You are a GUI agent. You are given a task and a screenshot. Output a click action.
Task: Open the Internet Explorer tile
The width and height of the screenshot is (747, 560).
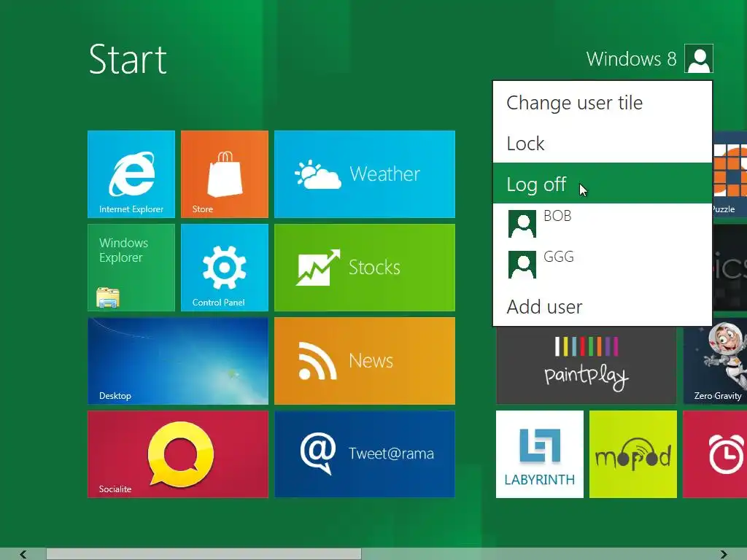(x=131, y=174)
